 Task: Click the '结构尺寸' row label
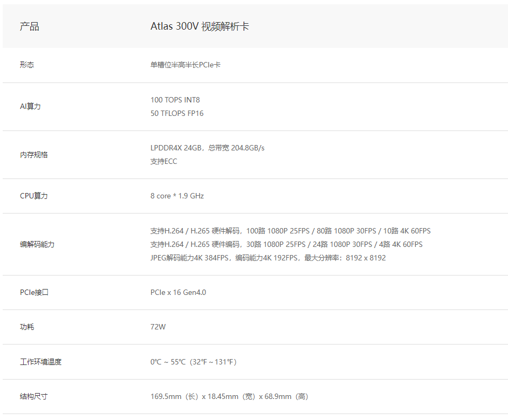(33, 396)
